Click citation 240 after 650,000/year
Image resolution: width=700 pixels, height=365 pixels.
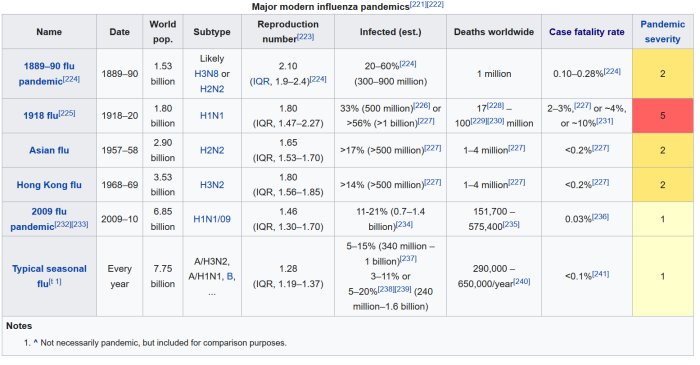pos(521,281)
